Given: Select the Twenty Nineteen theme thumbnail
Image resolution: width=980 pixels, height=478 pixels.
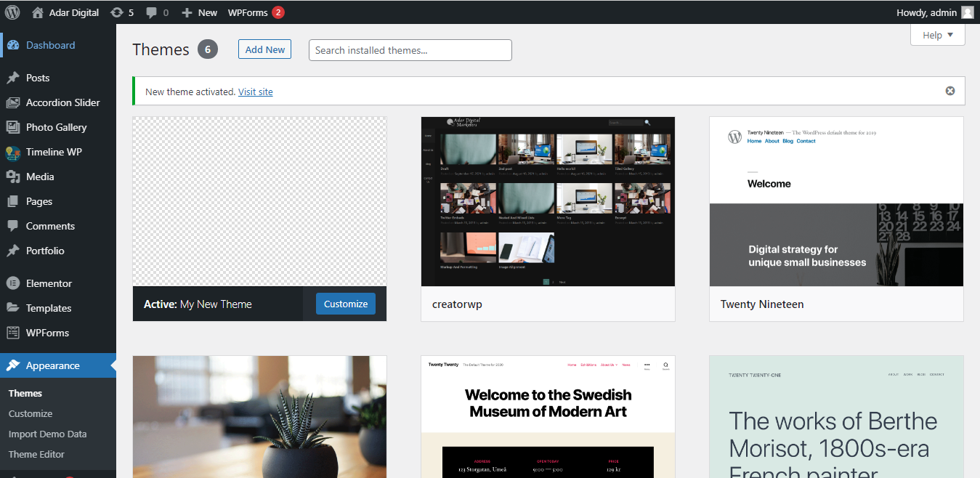Looking at the screenshot, I should (x=836, y=201).
